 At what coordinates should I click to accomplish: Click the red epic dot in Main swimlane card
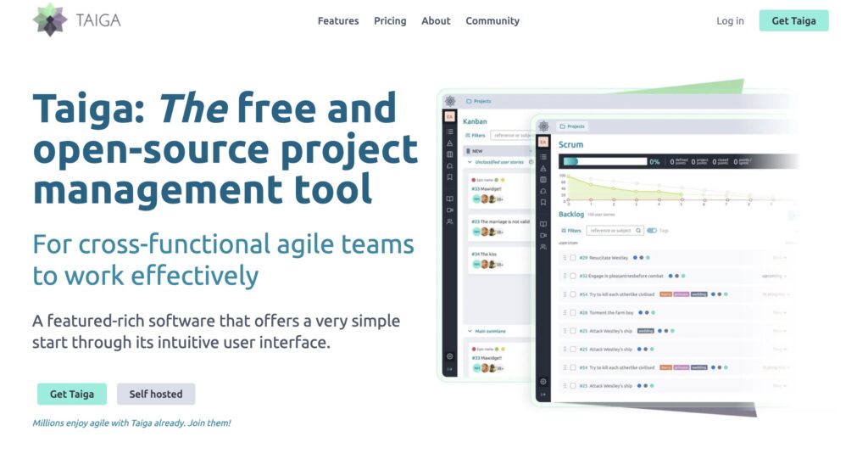coord(473,350)
